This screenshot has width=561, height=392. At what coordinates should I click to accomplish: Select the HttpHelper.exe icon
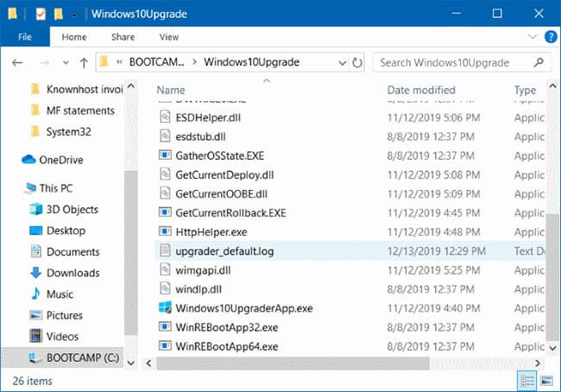pos(165,231)
